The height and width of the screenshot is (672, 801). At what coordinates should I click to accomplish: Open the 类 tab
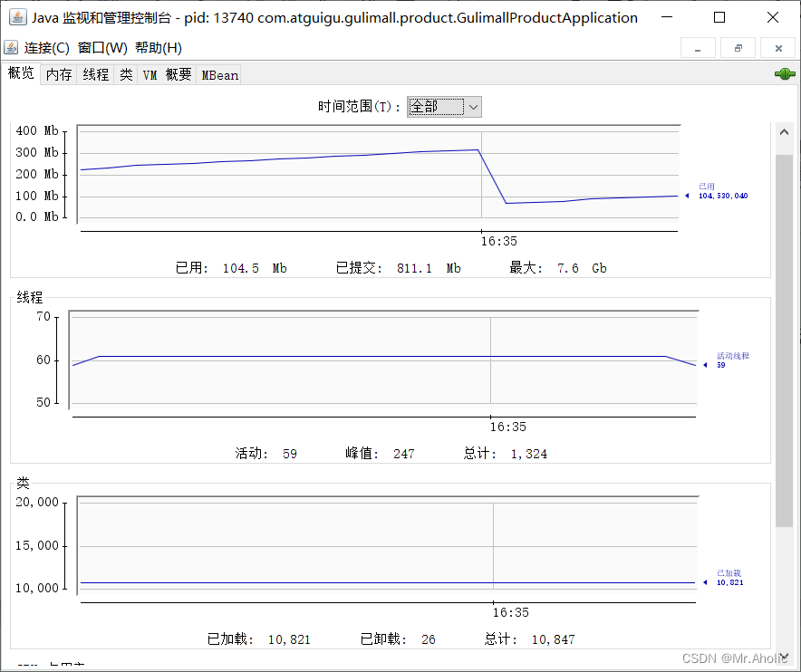[125, 73]
